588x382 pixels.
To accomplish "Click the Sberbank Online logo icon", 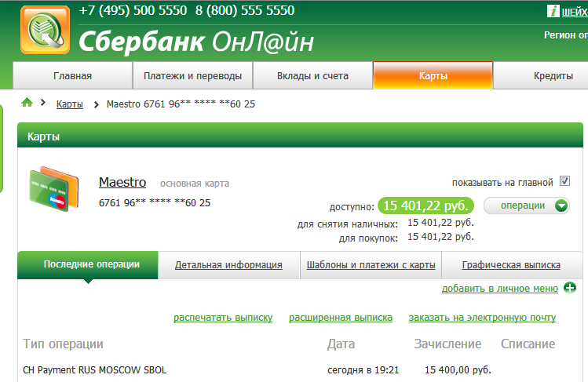I will [x=45, y=30].
